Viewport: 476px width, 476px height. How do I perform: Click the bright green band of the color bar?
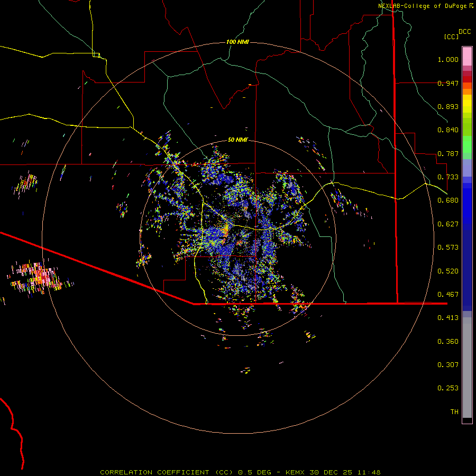[467, 144]
